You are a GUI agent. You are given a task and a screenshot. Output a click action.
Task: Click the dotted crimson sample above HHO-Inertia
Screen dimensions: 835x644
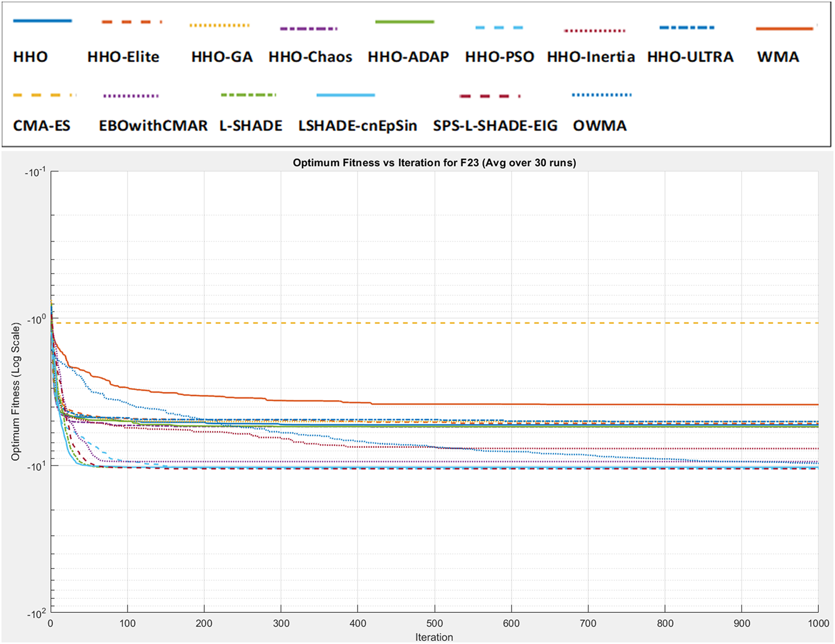point(595,31)
